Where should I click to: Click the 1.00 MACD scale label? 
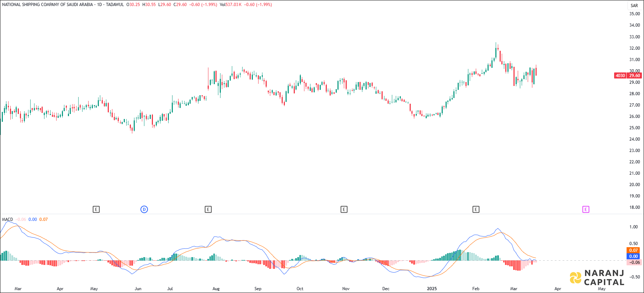pyautogui.click(x=633, y=227)
